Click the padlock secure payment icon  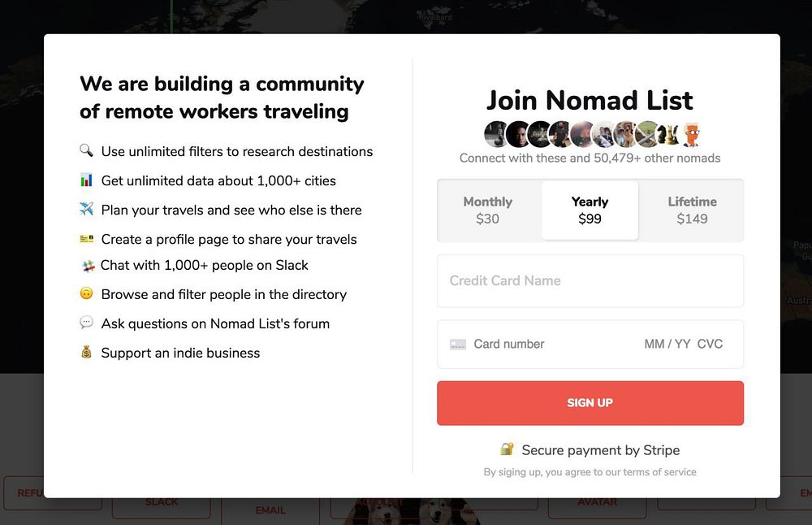pyautogui.click(x=507, y=449)
